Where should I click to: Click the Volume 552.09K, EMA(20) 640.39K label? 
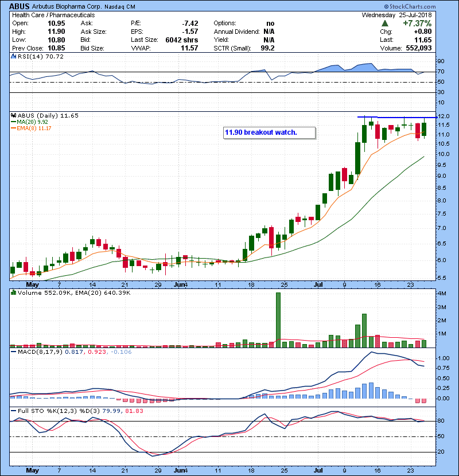[74, 293]
